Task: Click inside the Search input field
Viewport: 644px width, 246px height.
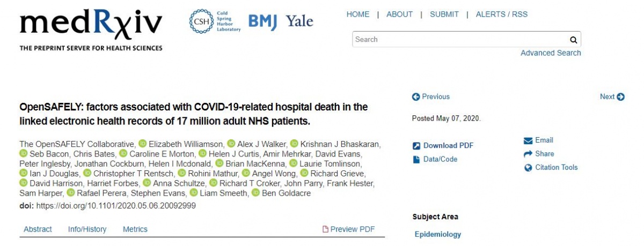Action: click(x=460, y=40)
